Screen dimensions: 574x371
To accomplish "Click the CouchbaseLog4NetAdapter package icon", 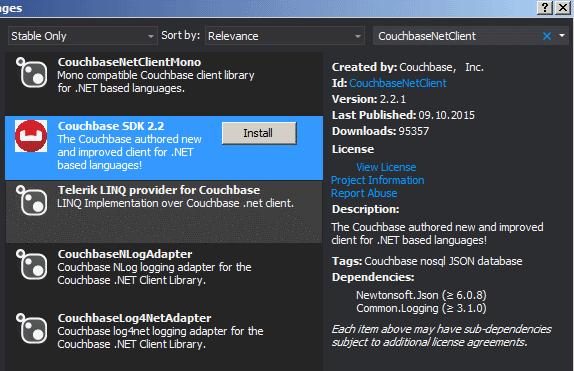I will click(31, 329).
